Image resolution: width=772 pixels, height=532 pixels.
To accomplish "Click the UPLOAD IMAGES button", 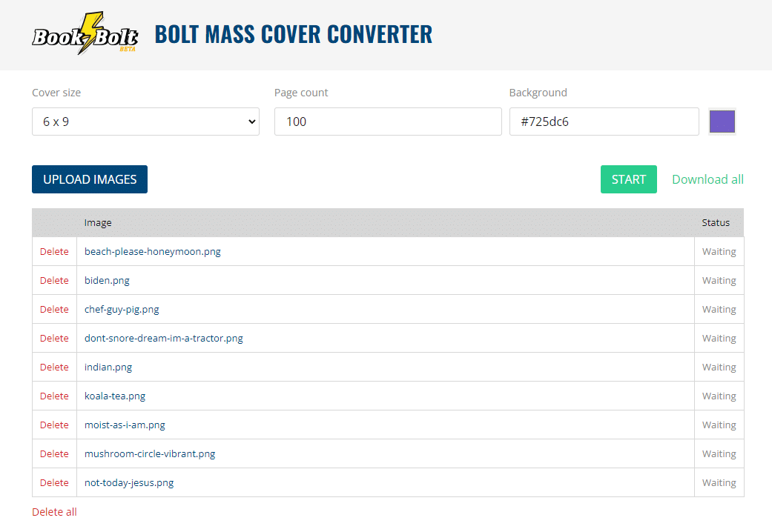I will (90, 179).
